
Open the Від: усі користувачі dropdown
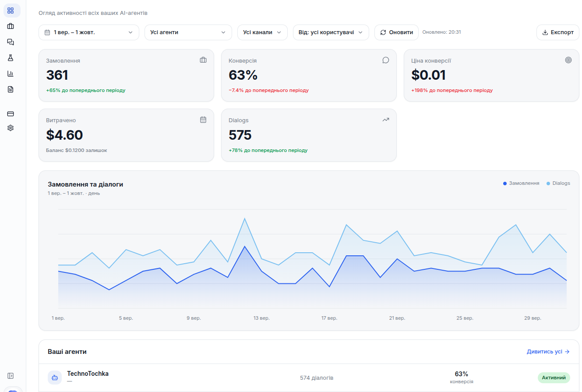tap(331, 32)
